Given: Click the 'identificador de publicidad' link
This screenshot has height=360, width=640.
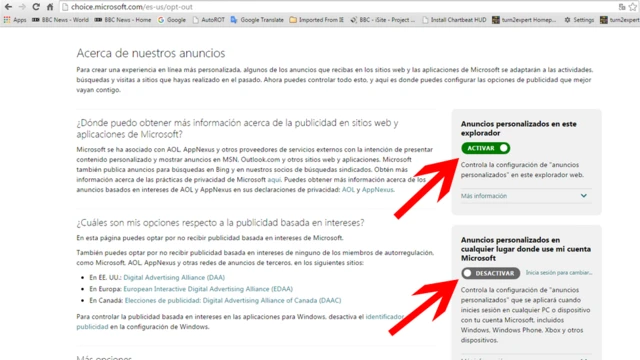Looking at the screenshot, I should [384, 317].
